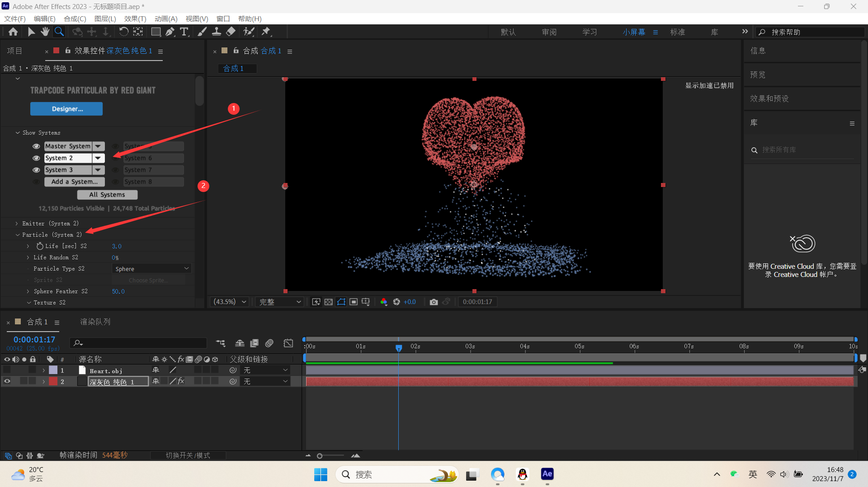This screenshot has height=487, width=868.
Task: Open the 效果(T) menu
Action: (x=135, y=19)
